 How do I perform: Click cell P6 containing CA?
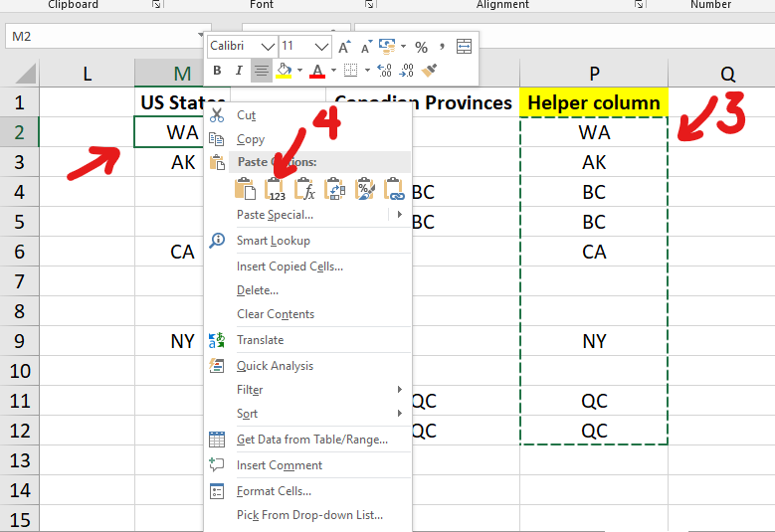(594, 252)
